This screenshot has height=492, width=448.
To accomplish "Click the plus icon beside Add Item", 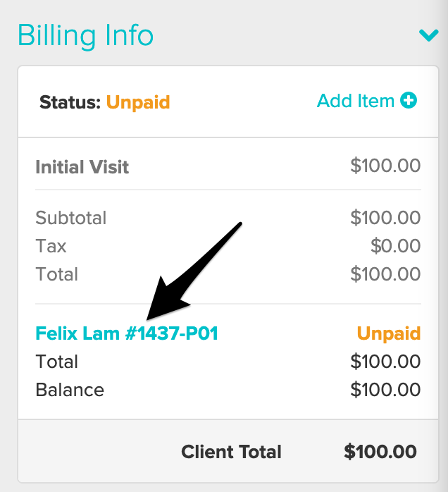I will tap(409, 101).
